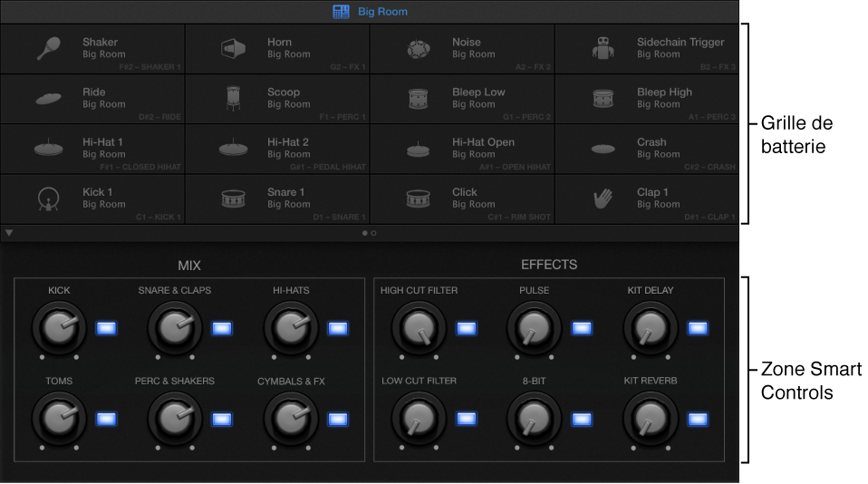Select the Ride cymbal icon
Viewport: 868px width, 484px height.
pyautogui.click(x=49, y=99)
